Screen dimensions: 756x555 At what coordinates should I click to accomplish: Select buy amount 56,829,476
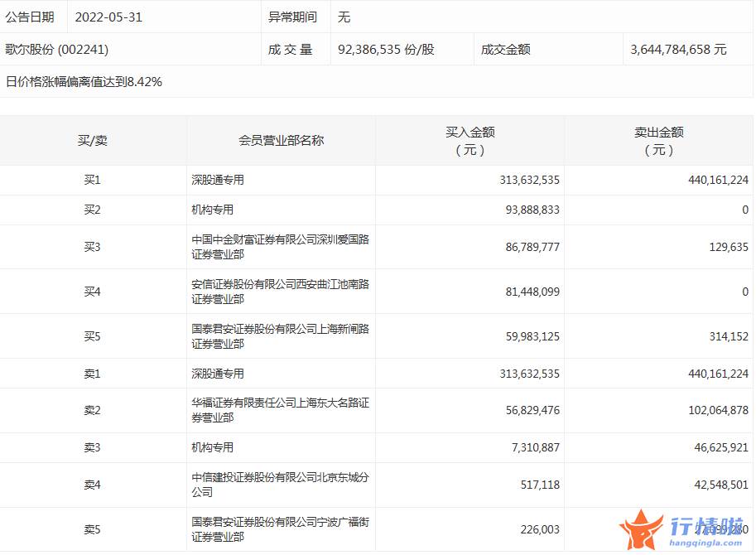click(532, 410)
